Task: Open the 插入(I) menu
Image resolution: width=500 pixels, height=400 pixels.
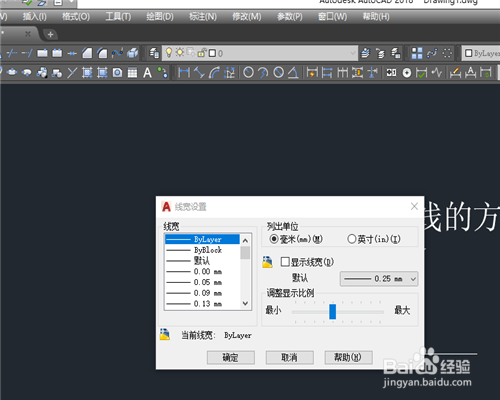Action: click(34, 16)
